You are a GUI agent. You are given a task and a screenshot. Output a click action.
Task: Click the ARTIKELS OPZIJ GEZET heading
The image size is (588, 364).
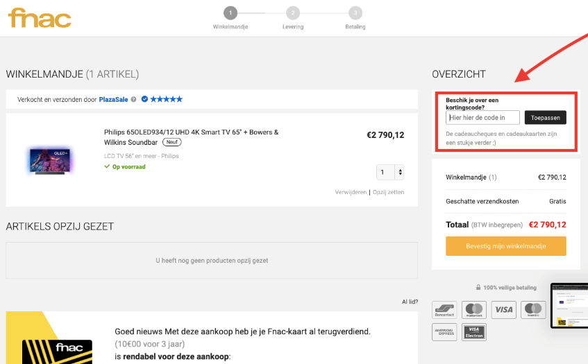[x=60, y=227]
